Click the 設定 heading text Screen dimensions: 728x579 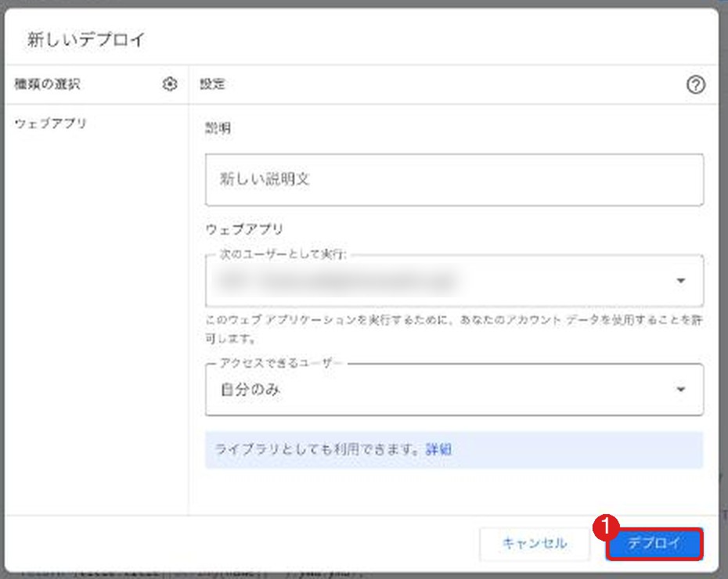(212, 84)
